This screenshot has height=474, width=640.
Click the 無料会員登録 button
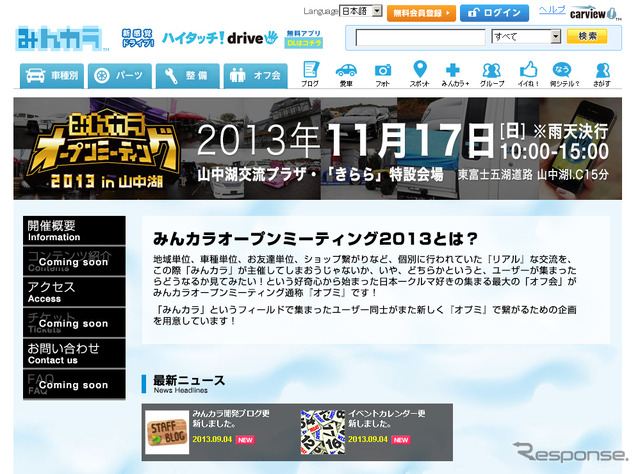point(421,13)
